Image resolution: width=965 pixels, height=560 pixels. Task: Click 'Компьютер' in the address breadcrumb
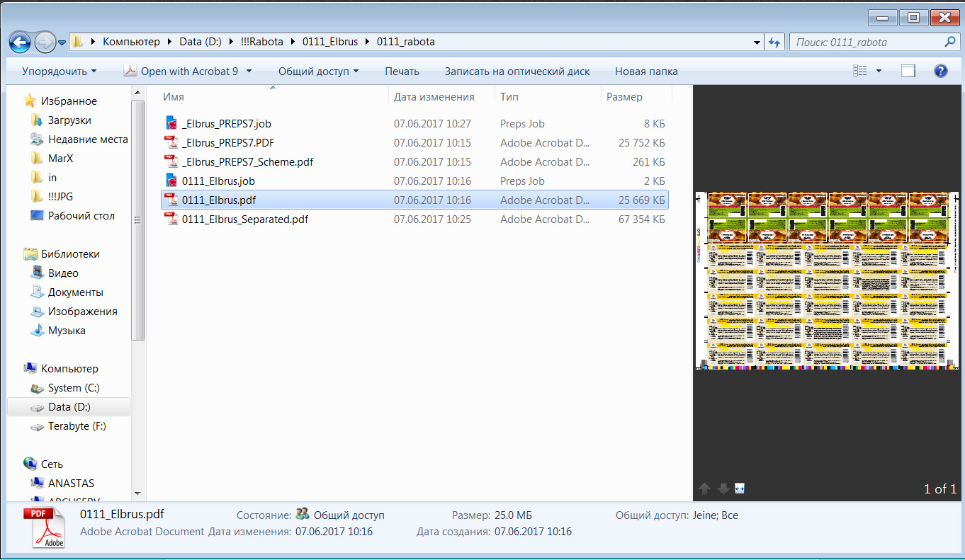tap(131, 42)
